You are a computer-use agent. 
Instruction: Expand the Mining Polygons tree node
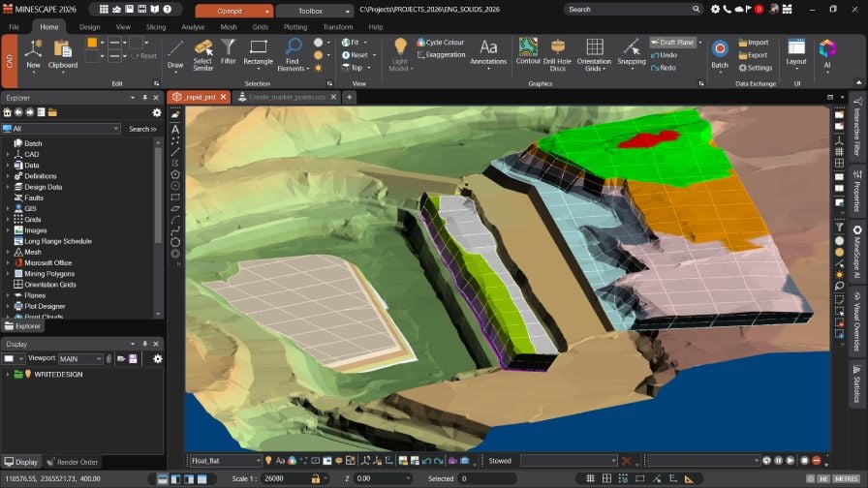(8, 274)
